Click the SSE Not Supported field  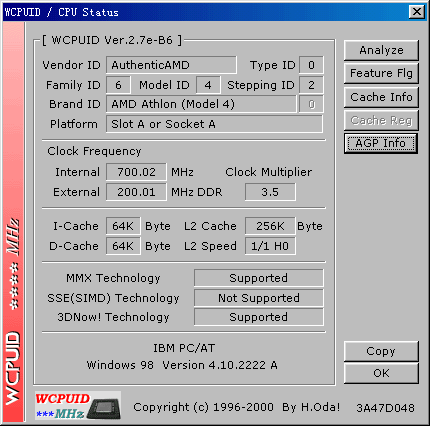tap(259, 298)
